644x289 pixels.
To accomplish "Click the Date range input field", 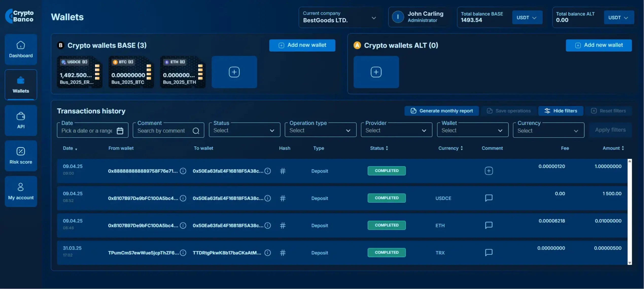I will pos(93,130).
